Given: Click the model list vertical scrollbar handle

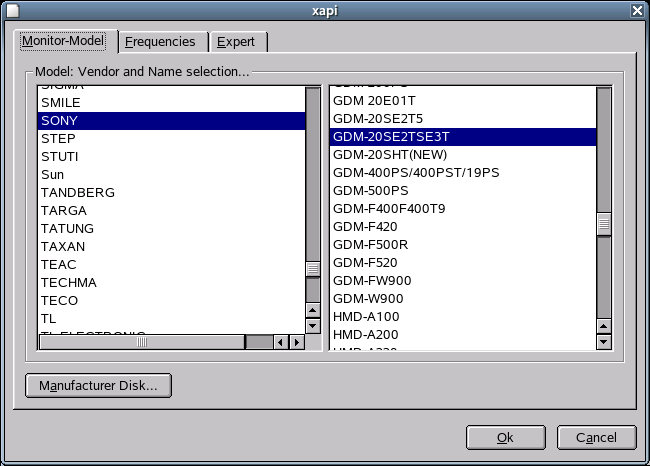Looking at the screenshot, I should [x=604, y=224].
